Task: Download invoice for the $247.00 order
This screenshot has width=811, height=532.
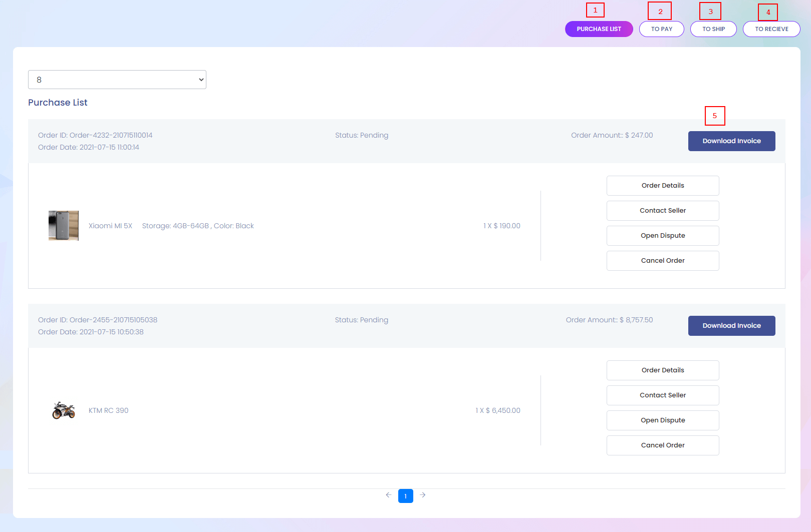Action: click(731, 141)
